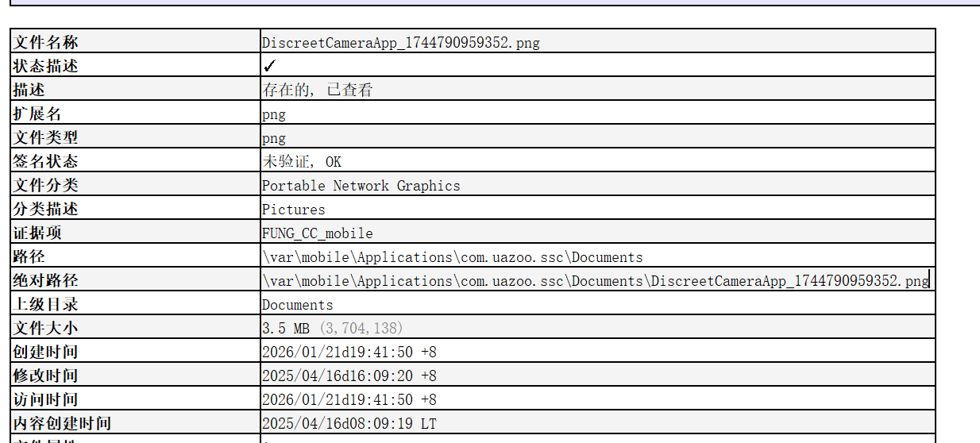980x443 pixels.
Task: Click the 修改时间 value 2025/04/16d16:09:20 +8
Action: (x=349, y=376)
